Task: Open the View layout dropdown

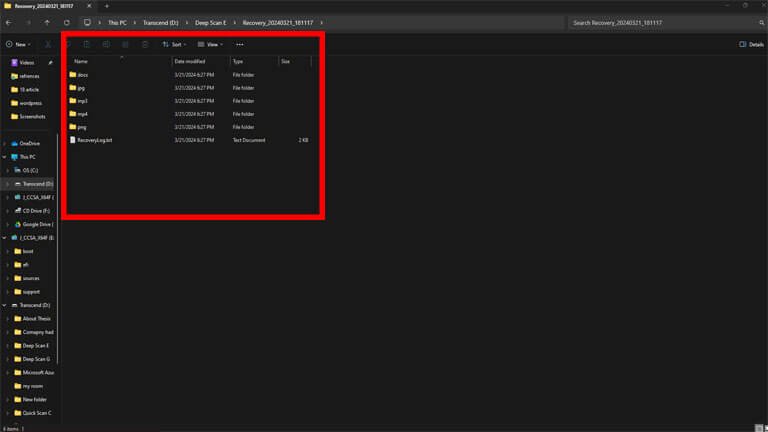Action: [211, 45]
